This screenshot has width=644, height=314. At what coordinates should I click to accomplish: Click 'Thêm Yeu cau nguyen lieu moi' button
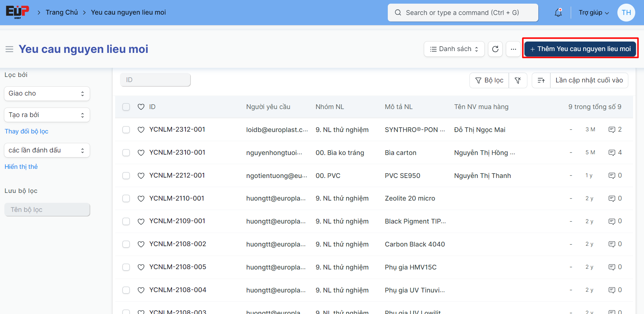click(x=580, y=49)
